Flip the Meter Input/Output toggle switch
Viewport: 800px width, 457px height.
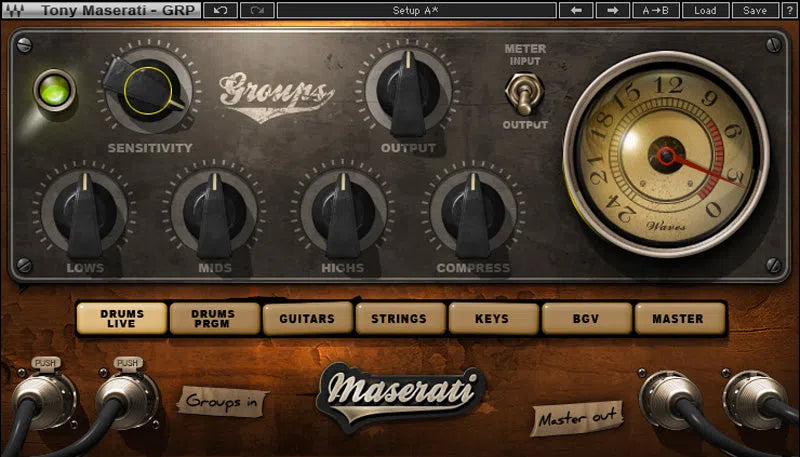point(525,95)
